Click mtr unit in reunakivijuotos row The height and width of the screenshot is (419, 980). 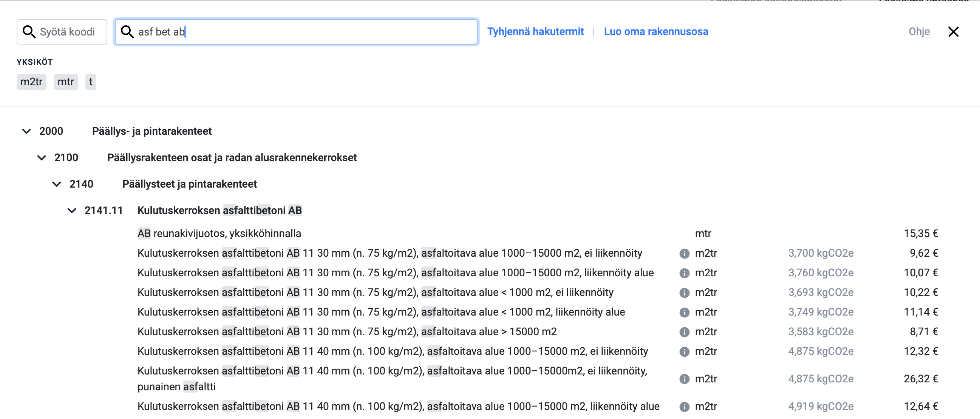[703, 233]
